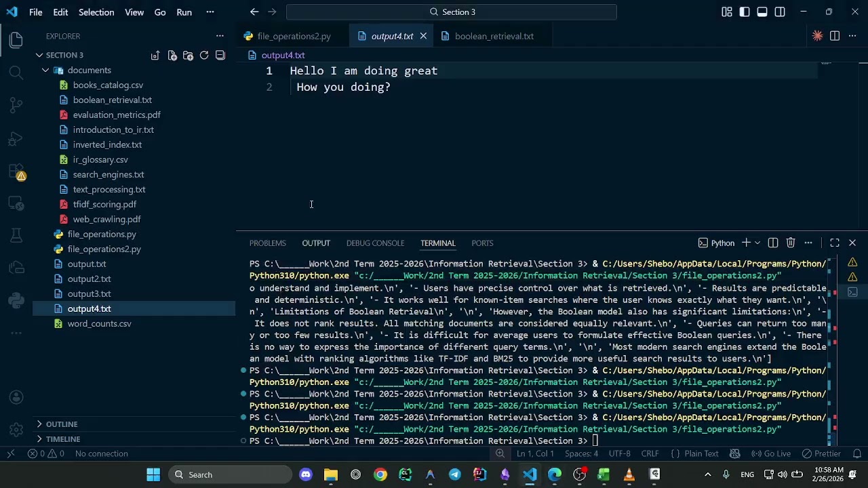The width and height of the screenshot is (868, 488).
Task: Open the File menu
Action: coord(36,12)
